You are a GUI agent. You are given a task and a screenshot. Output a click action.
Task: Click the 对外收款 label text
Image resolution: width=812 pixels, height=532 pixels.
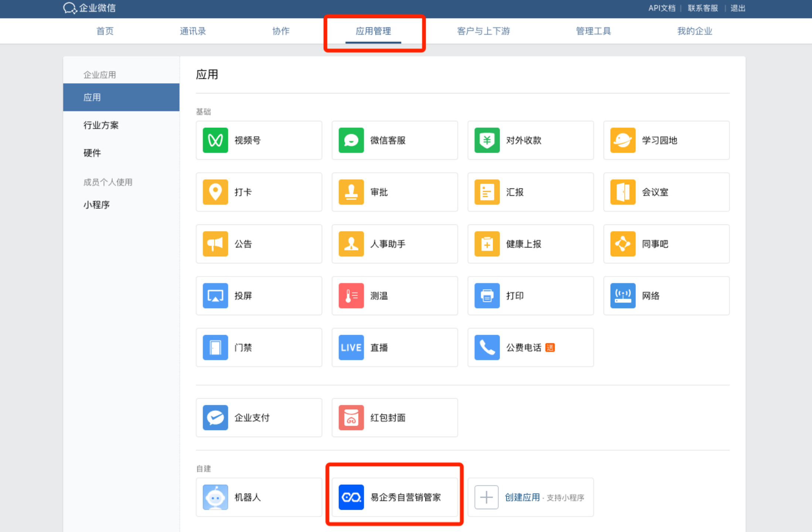tap(524, 140)
